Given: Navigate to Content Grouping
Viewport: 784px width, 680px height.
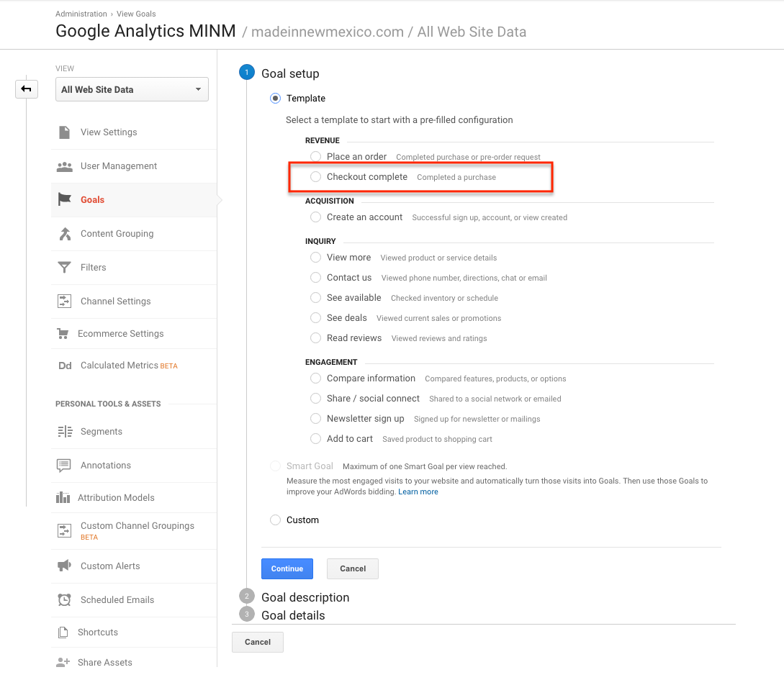Looking at the screenshot, I should pyautogui.click(x=117, y=234).
